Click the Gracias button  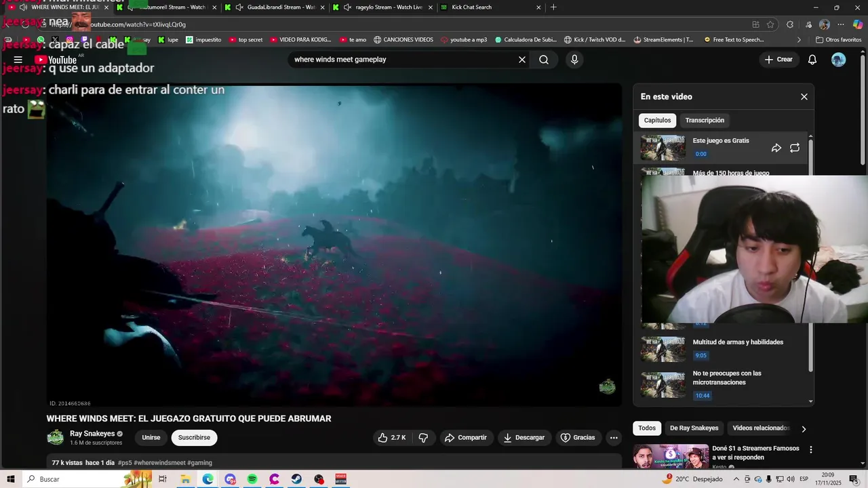coord(577,438)
